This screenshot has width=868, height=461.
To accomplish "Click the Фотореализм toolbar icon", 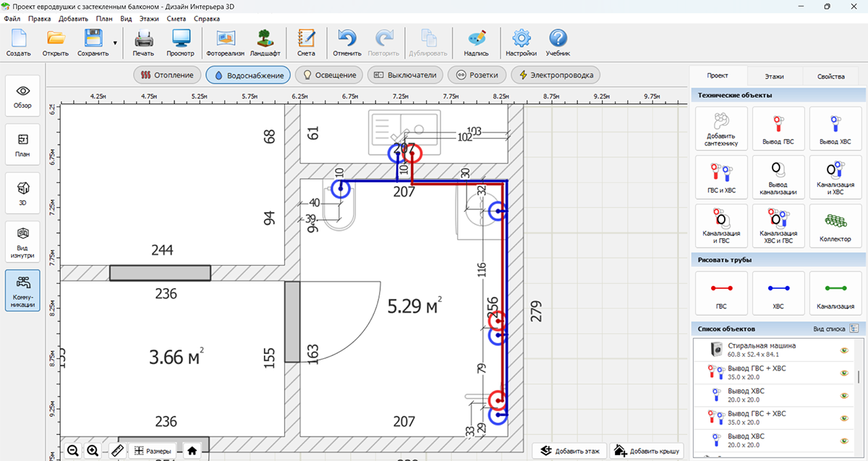I will 224,43.
